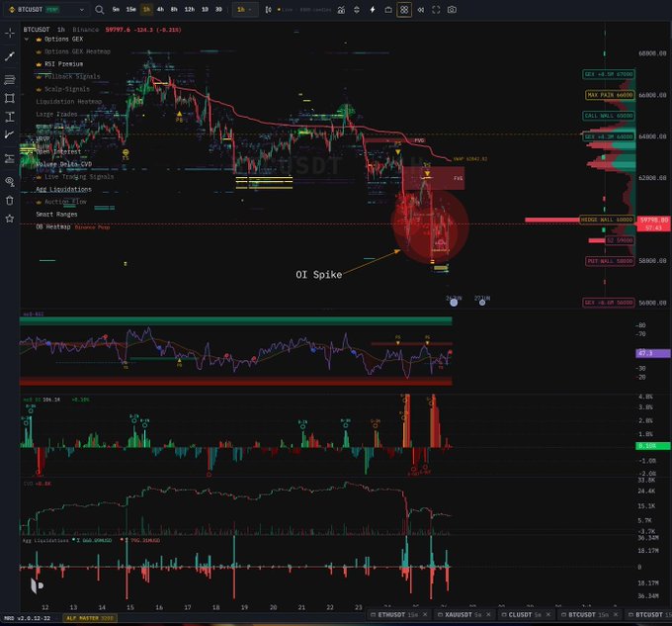Toggle the RSI Premium indicator

tap(63, 64)
